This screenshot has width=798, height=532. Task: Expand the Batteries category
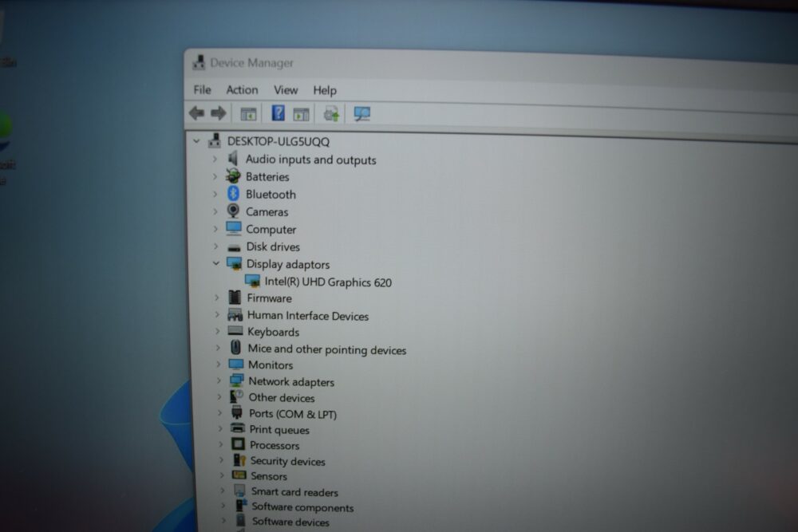pyautogui.click(x=214, y=176)
